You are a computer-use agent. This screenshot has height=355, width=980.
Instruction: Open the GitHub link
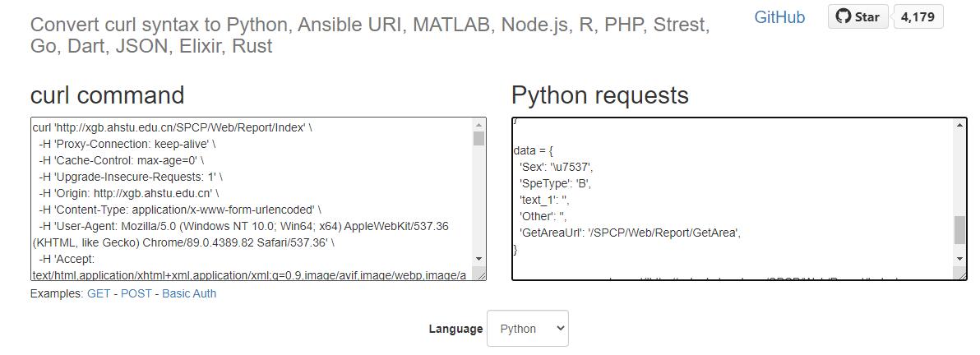pos(779,17)
